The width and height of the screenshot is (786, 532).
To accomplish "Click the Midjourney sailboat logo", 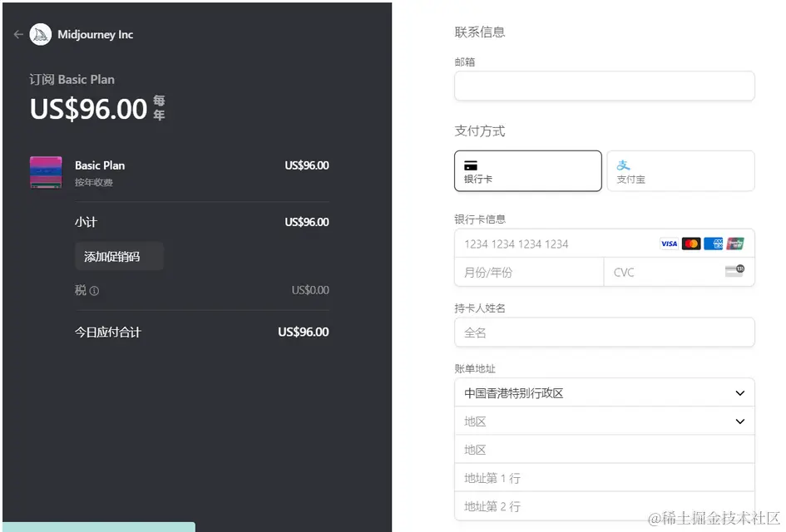I will pos(41,35).
